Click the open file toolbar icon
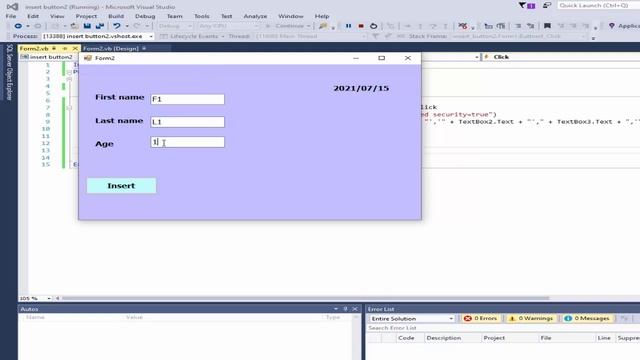Viewport: 640px width, 360px height. pos(74,26)
